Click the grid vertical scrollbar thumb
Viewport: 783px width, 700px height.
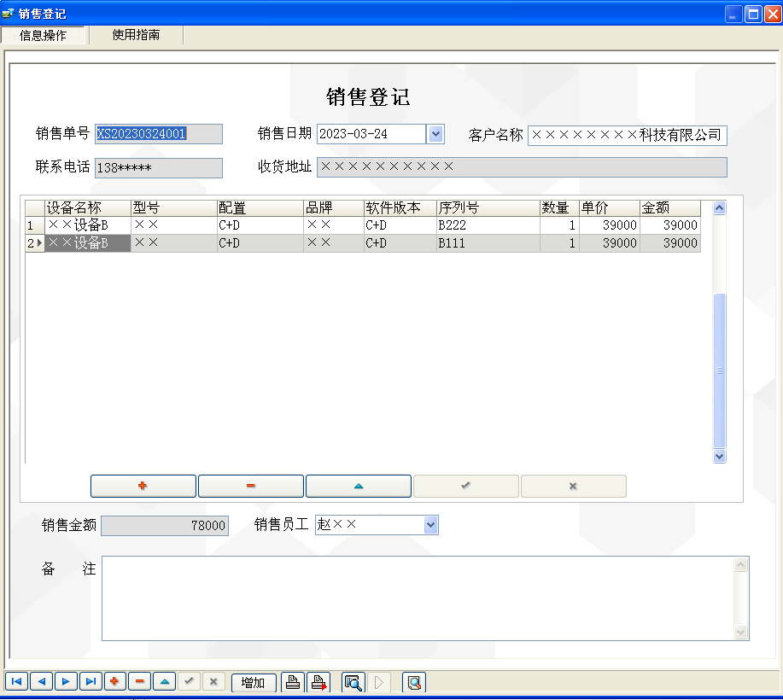(x=719, y=370)
